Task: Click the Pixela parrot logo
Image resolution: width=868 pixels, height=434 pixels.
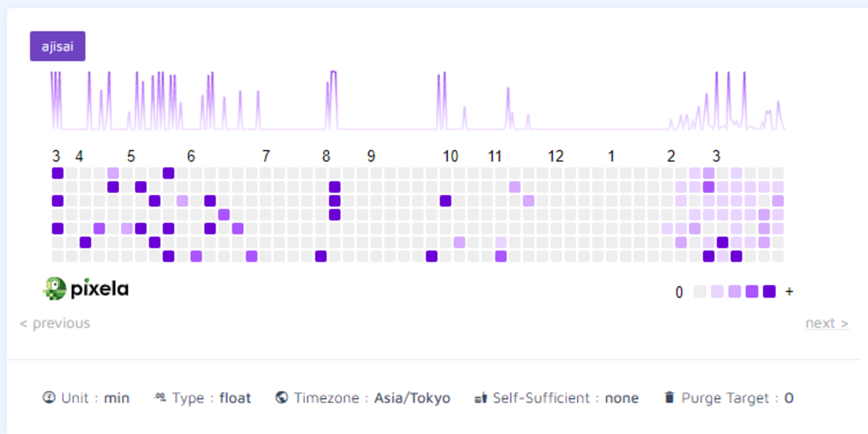Action: [x=54, y=288]
